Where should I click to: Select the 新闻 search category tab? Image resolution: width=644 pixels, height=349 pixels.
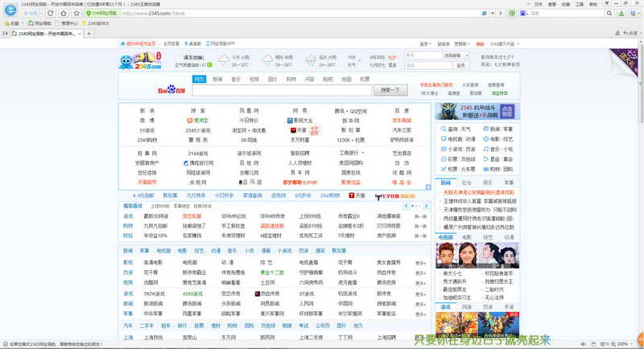click(x=217, y=79)
